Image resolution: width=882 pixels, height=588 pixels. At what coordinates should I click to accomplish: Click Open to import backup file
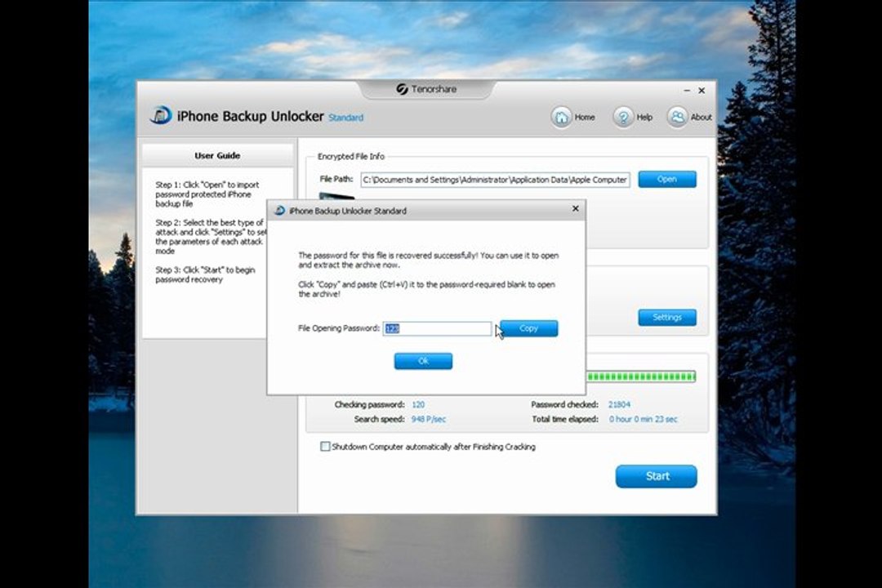pyautogui.click(x=667, y=180)
